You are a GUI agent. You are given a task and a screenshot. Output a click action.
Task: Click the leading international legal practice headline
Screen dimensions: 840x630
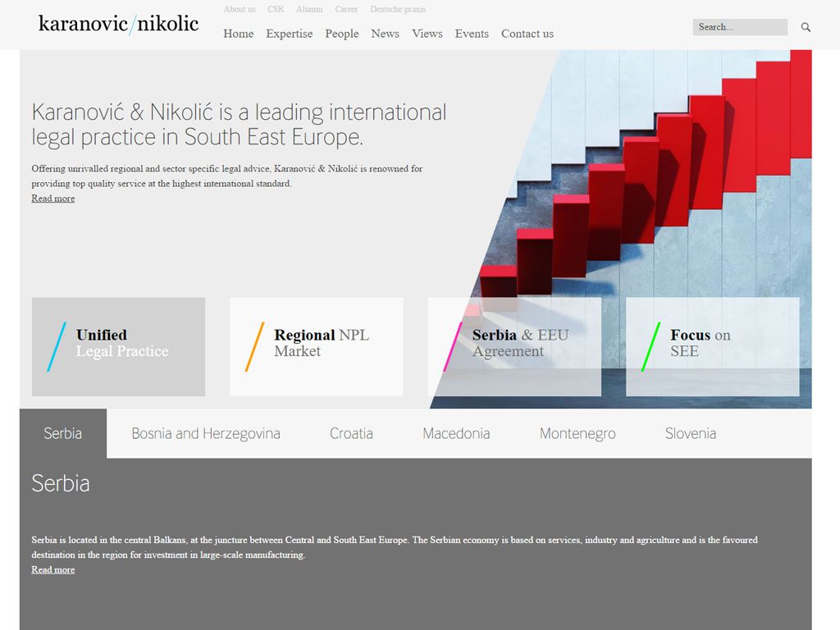[x=239, y=125]
